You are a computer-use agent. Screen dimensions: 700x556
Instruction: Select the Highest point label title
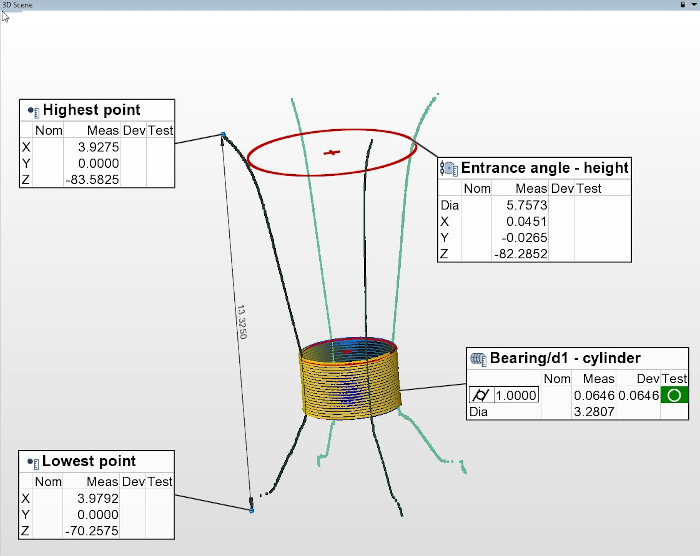[x=91, y=110]
